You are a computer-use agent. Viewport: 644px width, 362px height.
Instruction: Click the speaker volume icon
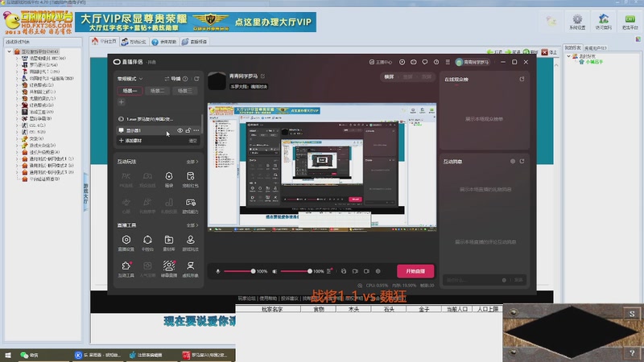275,271
